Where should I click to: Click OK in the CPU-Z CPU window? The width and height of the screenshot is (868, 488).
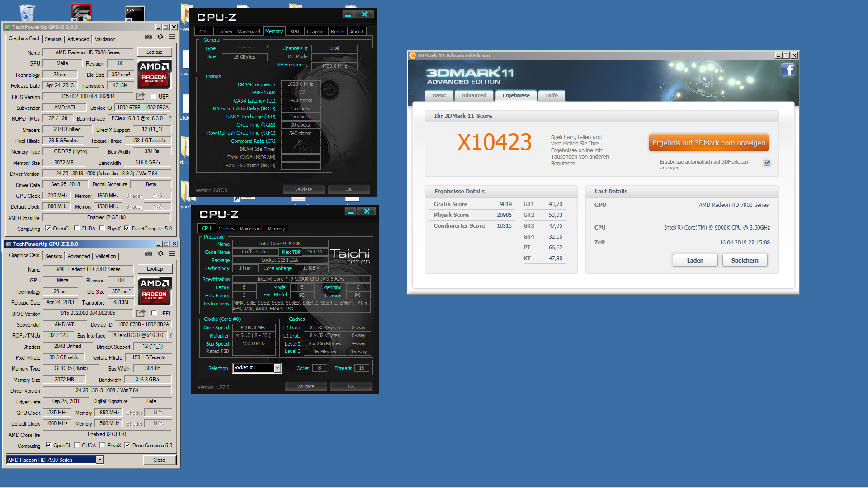[351, 386]
